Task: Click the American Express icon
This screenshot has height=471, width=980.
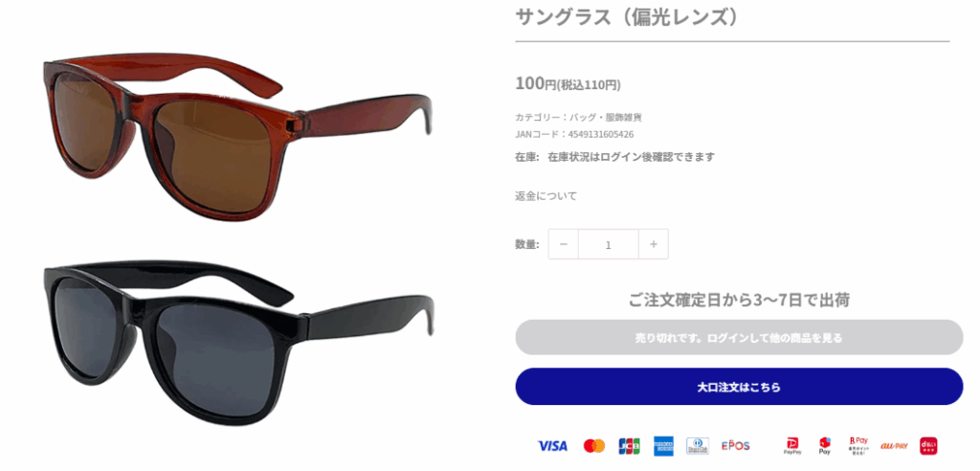Action: pyautogui.click(x=664, y=446)
